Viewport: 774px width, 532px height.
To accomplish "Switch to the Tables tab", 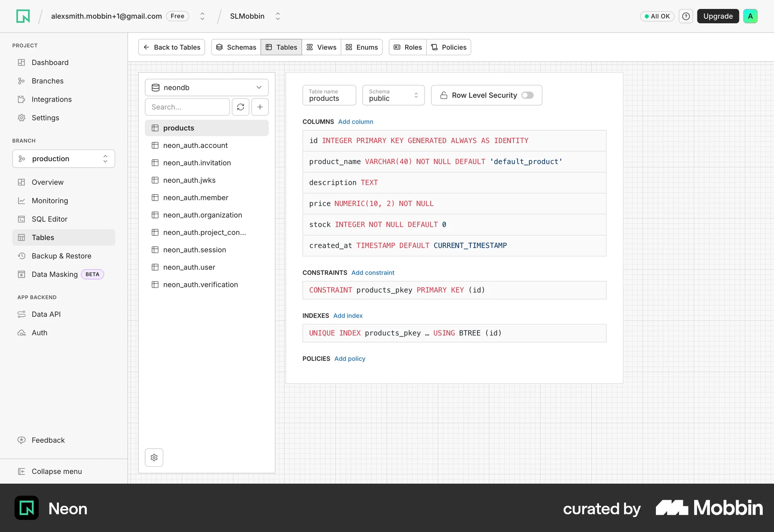I will click(x=281, y=47).
